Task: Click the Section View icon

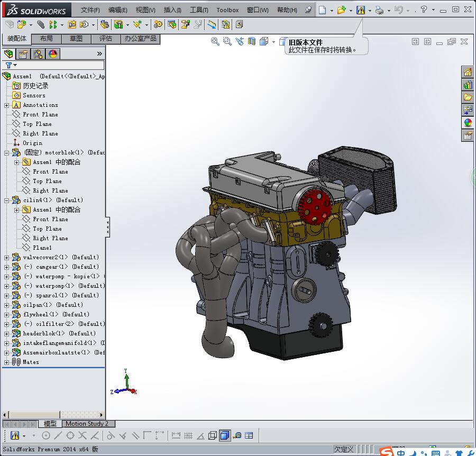Action: 252,41
